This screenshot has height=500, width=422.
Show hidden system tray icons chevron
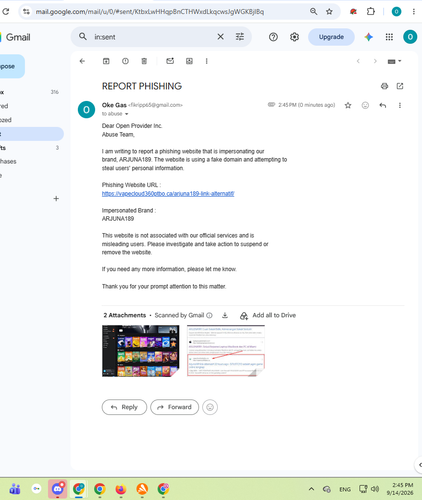311,489
